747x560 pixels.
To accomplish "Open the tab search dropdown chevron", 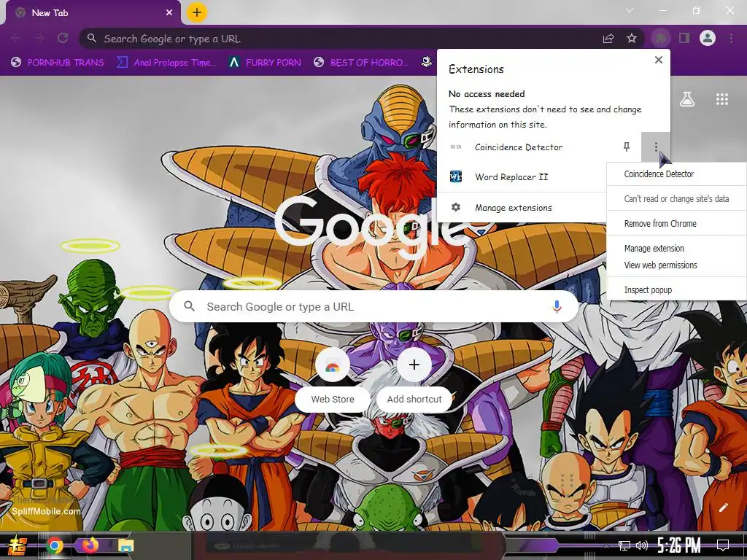I will pyautogui.click(x=630, y=10).
